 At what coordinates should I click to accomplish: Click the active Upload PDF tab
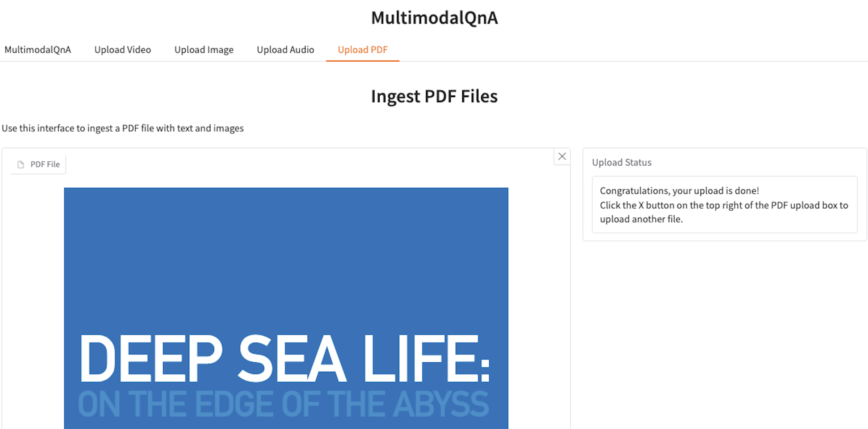(x=362, y=50)
